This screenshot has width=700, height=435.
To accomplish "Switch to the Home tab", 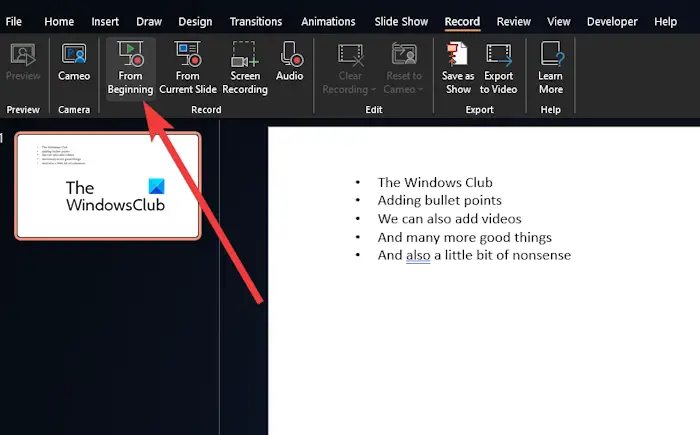I will (x=59, y=21).
